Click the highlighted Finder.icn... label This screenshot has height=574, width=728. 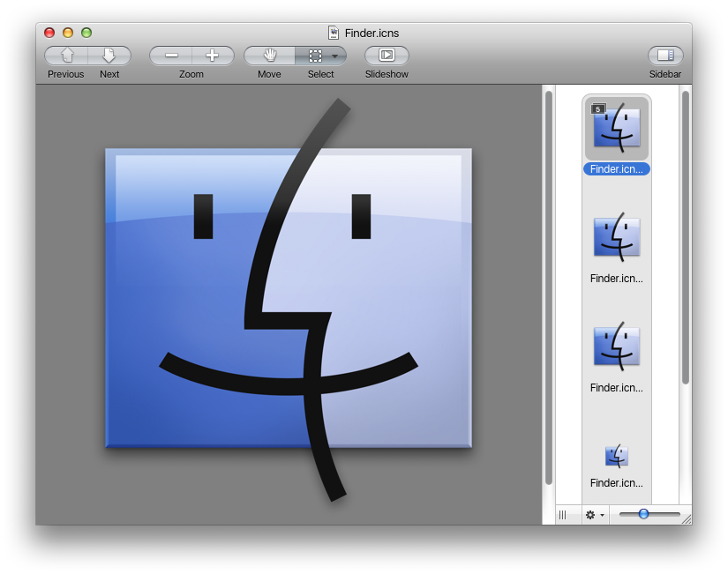(x=616, y=169)
